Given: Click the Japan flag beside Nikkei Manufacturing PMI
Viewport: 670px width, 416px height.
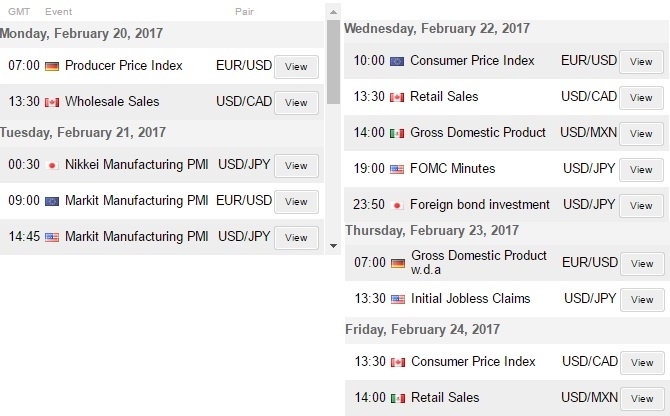Looking at the screenshot, I should pyautogui.click(x=52, y=166).
